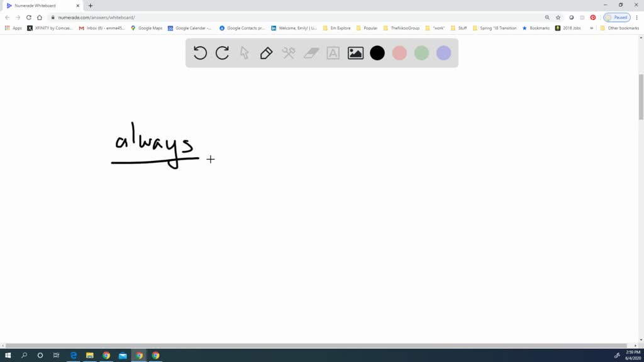644x362 pixels.
Task: Click the crossed-tools utility icon
Action: point(288,53)
